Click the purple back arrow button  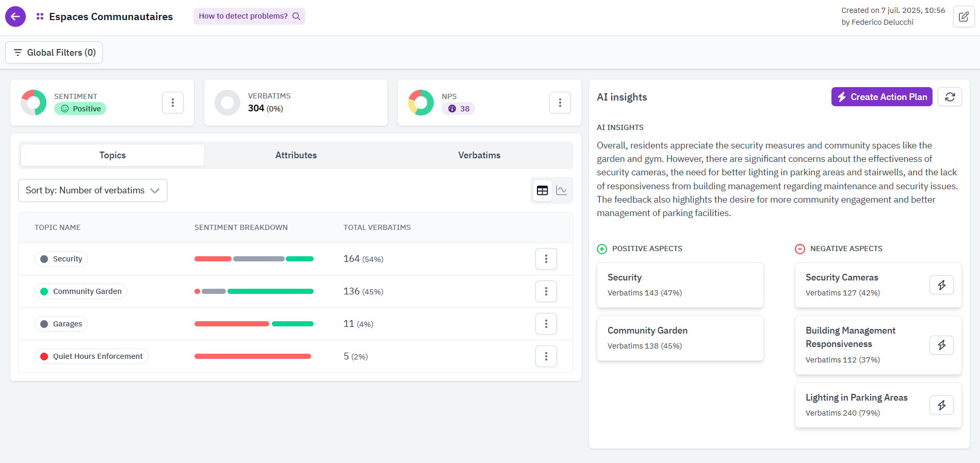tap(15, 16)
